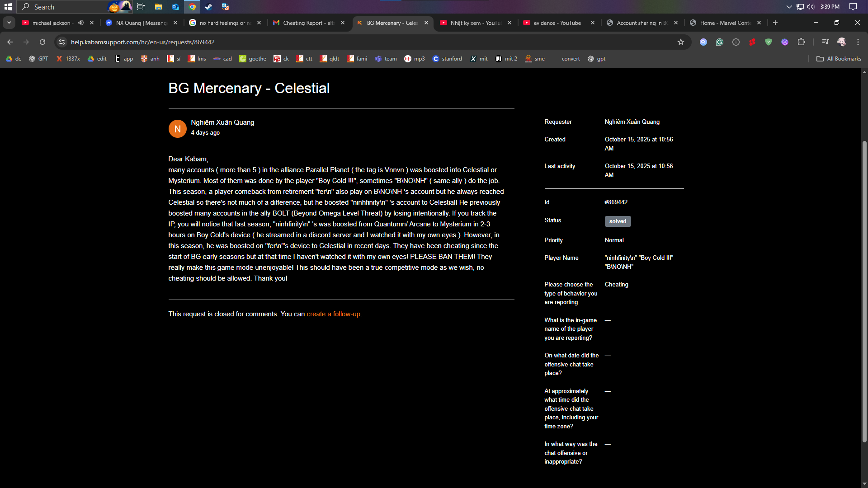Bookmark this page with the star icon
868x488 pixels.
click(681, 42)
